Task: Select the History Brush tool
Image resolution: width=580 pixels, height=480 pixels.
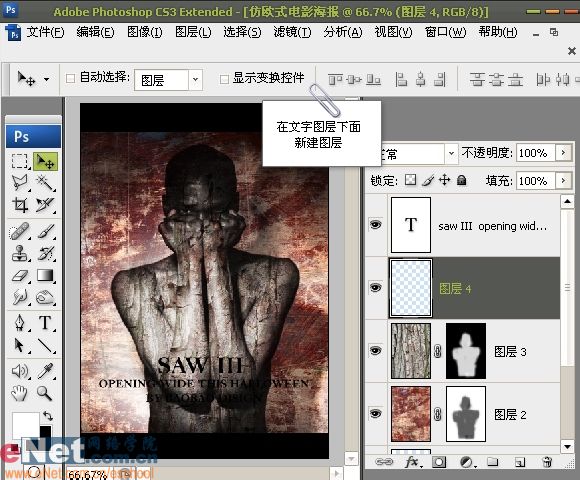Action: [45, 254]
